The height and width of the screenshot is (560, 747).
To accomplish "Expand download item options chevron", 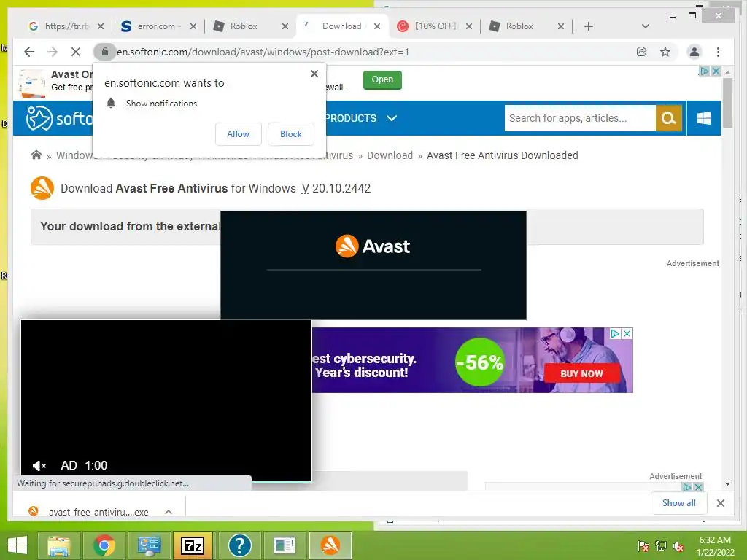I will point(169,512).
